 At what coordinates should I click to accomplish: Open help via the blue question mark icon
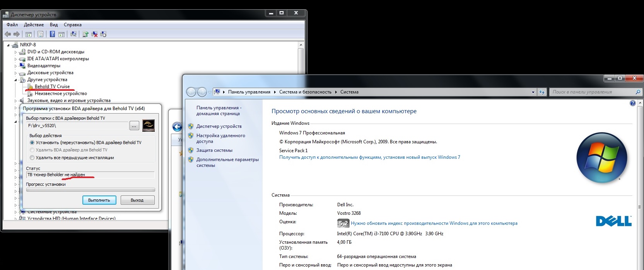coord(632,103)
